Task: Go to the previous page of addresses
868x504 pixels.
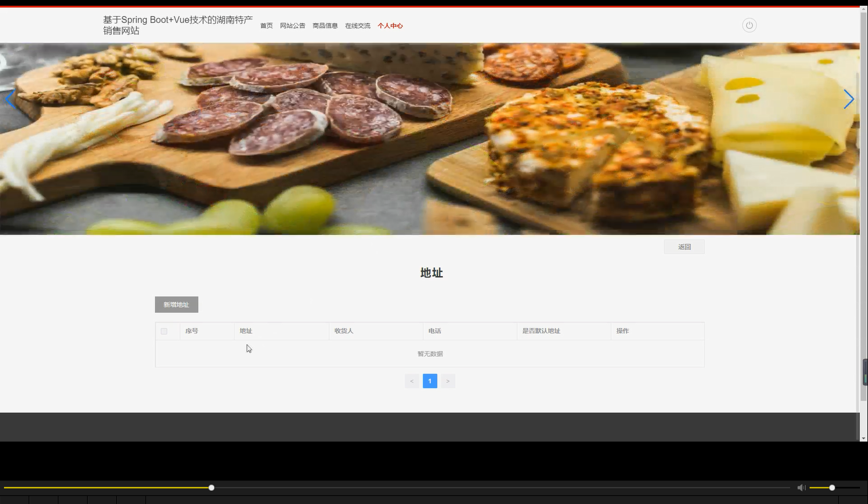Action: click(x=412, y=381)
